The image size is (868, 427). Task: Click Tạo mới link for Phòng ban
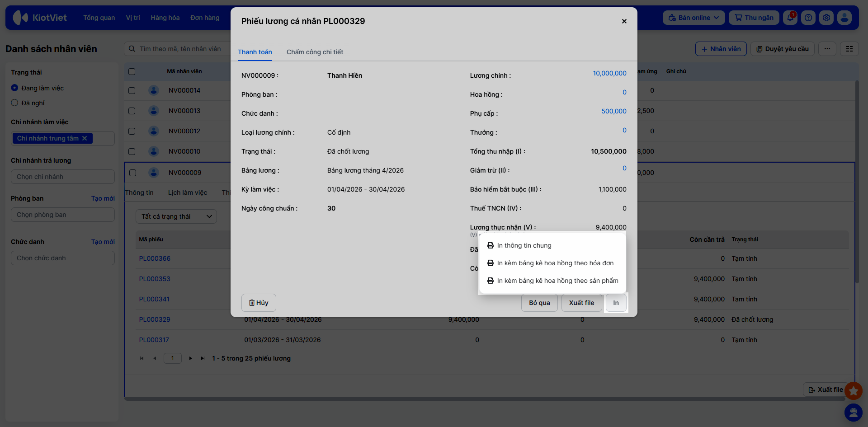(103, 198)
